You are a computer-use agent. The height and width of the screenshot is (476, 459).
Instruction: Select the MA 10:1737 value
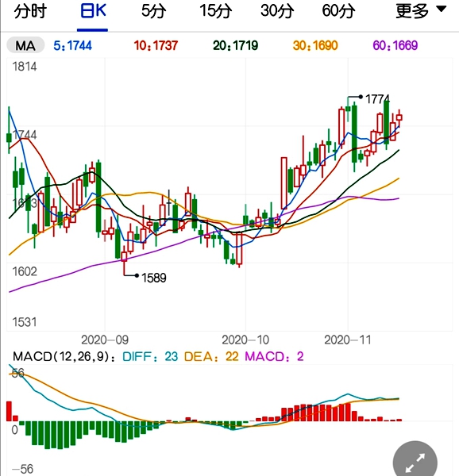point(156,46)
